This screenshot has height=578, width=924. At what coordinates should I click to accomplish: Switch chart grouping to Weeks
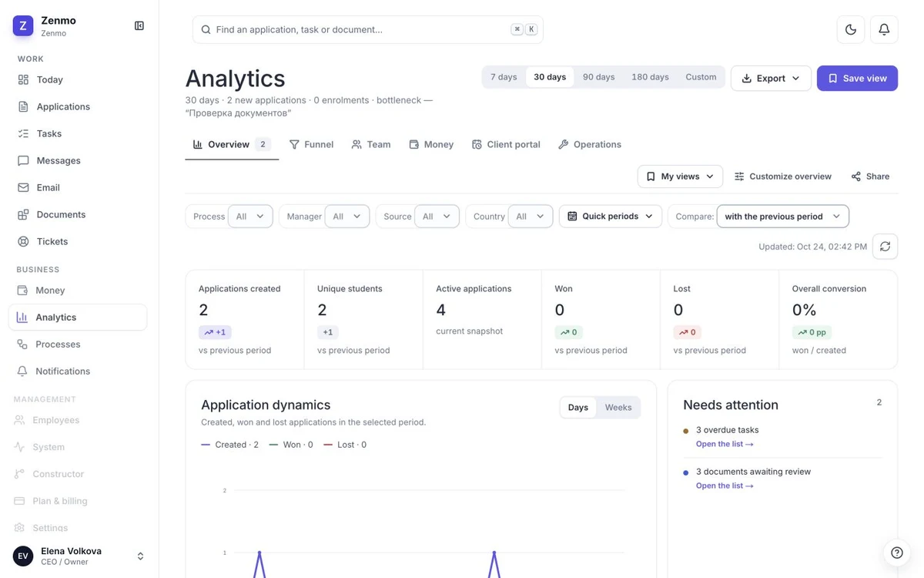pos(618,408)
